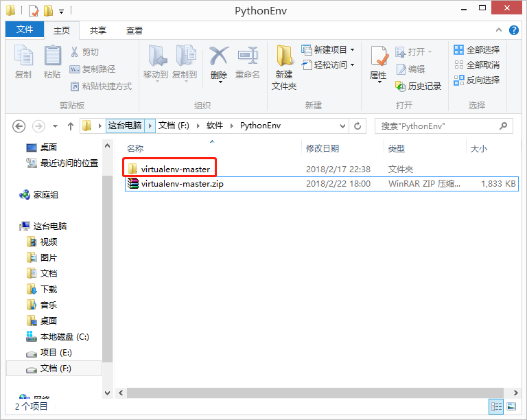This screenshot has height=420, width=527.
Task: Click Select none (全部取消)
Action: click(477, 65)
